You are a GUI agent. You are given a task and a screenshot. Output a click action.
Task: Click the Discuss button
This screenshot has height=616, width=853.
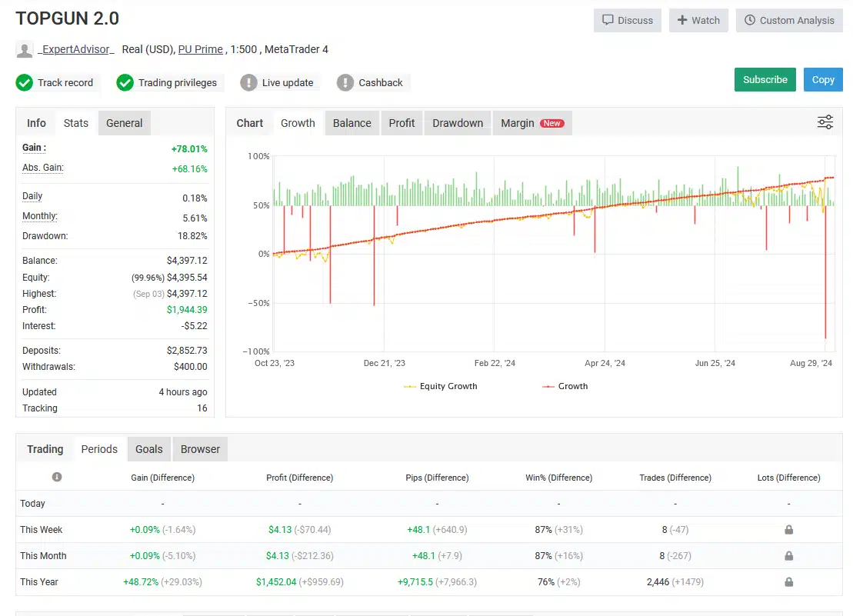point(627,20)
